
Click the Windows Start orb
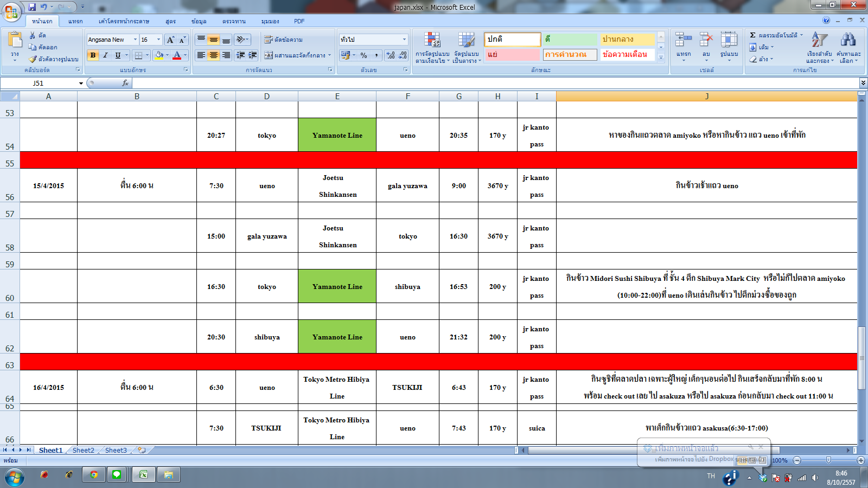[15, 478]
